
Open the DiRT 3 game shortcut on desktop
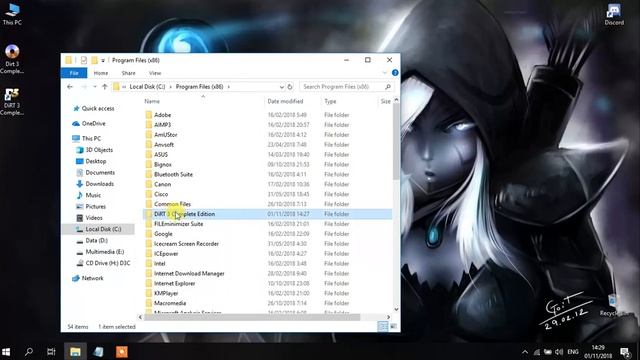(12, 101)
